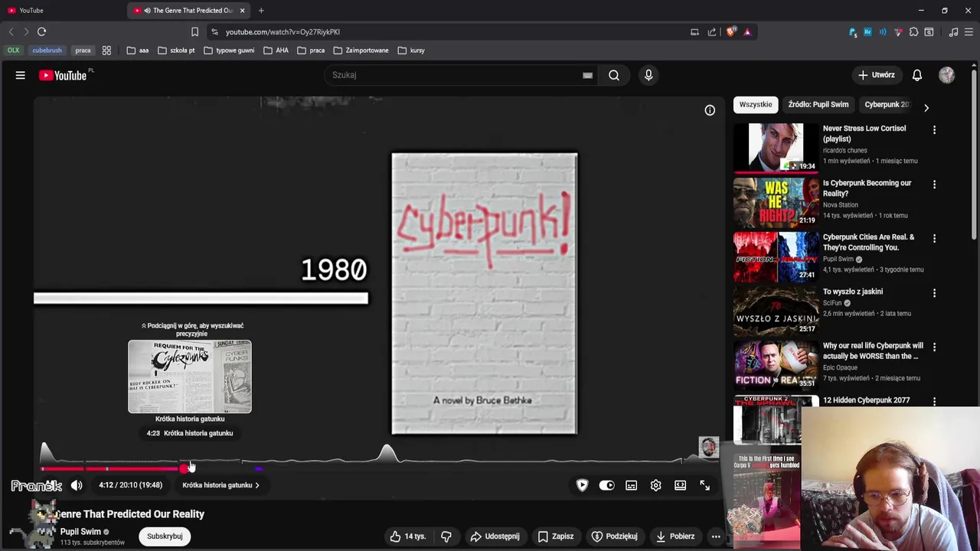Viewport: 980px width, 551px height.
Task: Open options for Why our real life Cyberpunk
Action: [934, 347]
